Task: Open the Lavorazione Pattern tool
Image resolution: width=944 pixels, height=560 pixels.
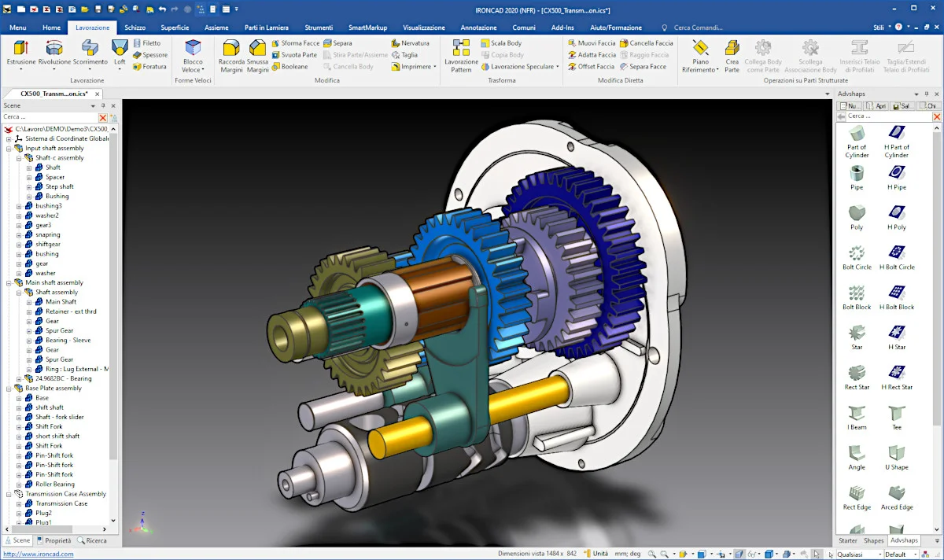Action: pyautogui.click(x=461, y=55)
